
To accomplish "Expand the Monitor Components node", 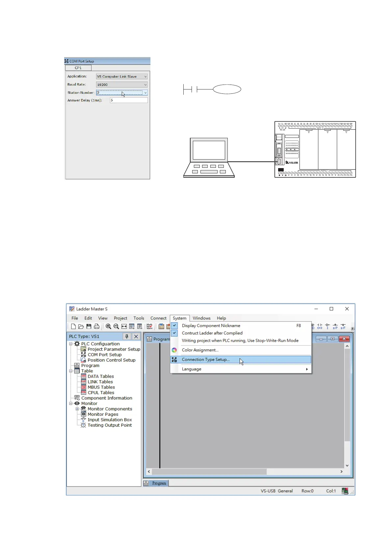I will tap(77, 409).
